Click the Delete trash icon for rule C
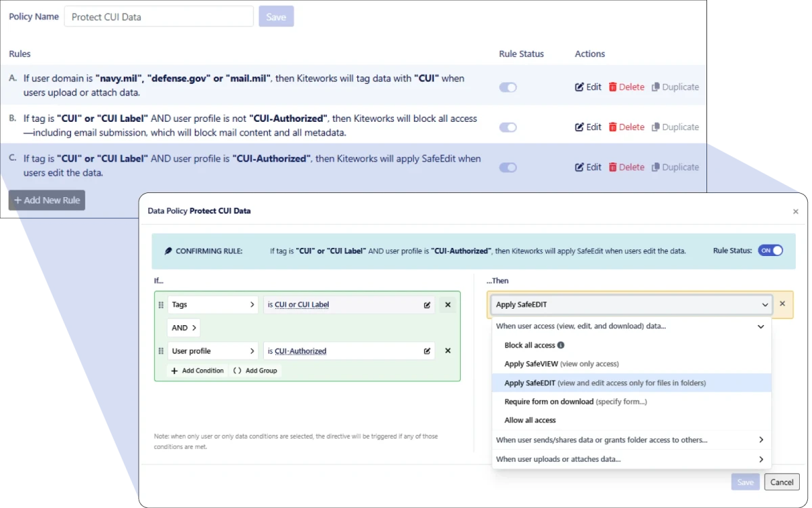812x508 pixels. (x=612, y=167)
